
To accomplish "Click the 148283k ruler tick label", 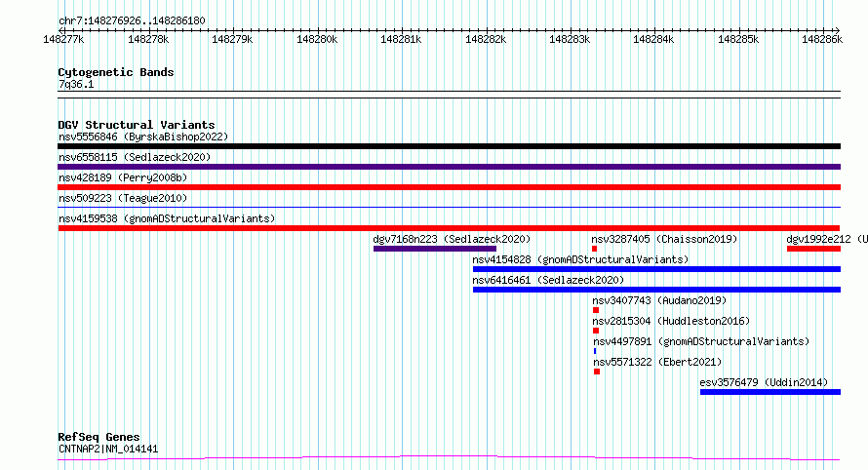I will pyautogui.click(x=570, y=39).
